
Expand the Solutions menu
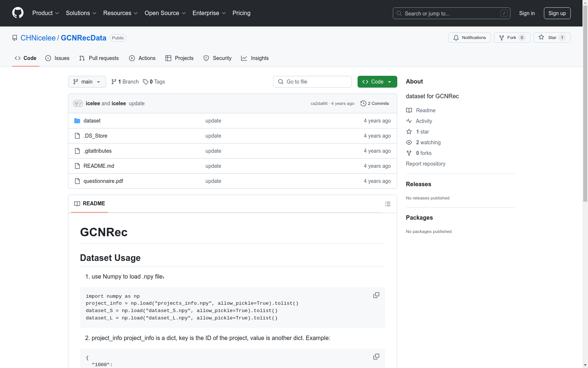[x=81, y=13]
